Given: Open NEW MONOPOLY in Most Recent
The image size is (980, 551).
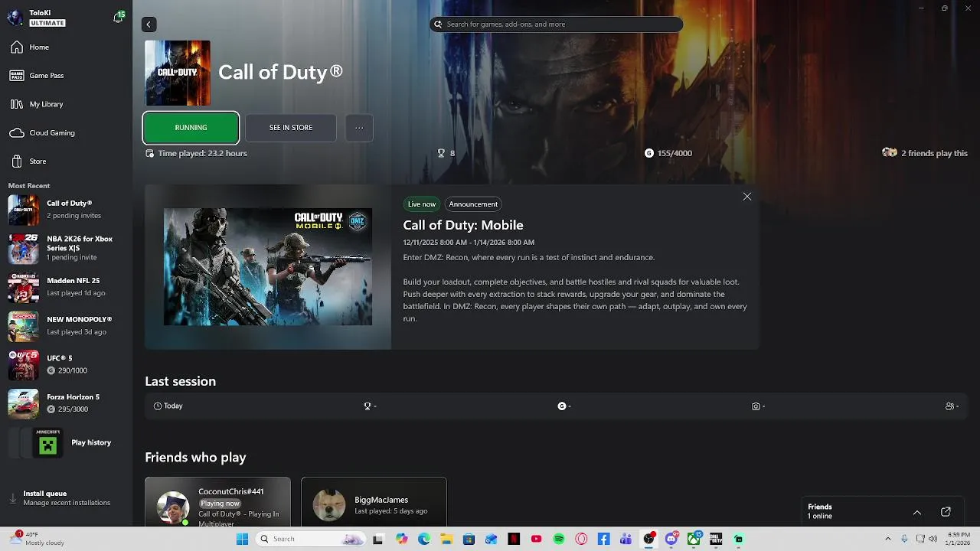Looking at the screenshot, I should (66, 326).
